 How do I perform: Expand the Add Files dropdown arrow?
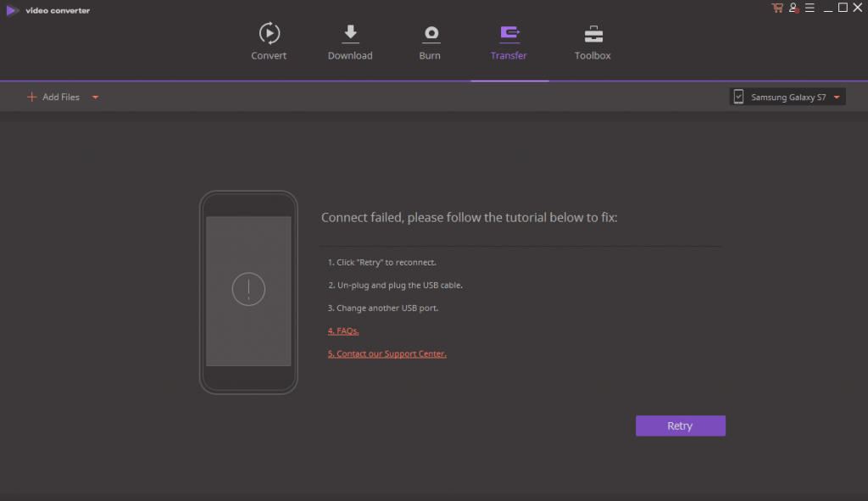(95, 97)
